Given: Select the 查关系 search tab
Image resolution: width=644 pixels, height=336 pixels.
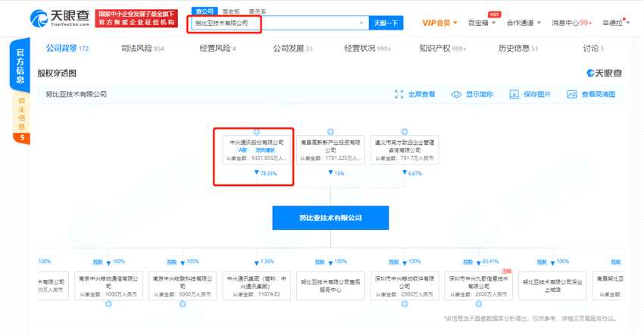Looking at the screenshot, I should 258,11.
